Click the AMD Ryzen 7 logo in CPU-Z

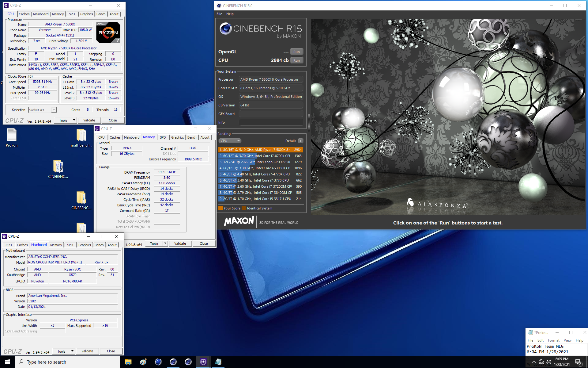coord(108,32)
